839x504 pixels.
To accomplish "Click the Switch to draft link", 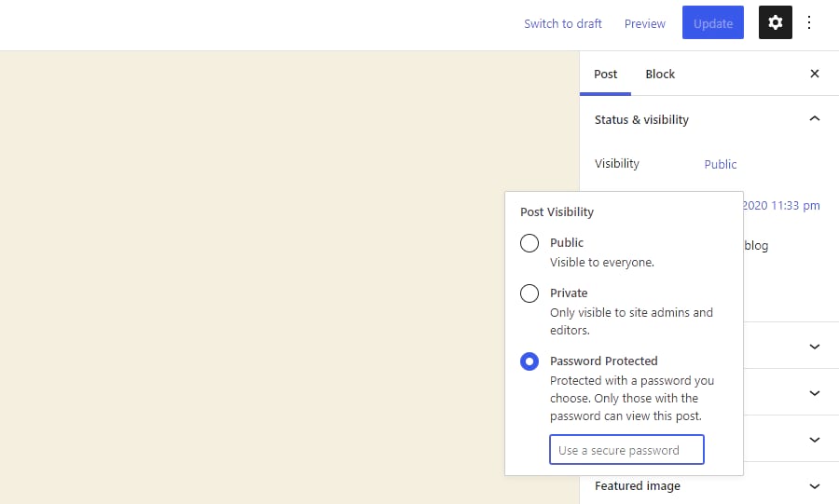I will [562, 23].
